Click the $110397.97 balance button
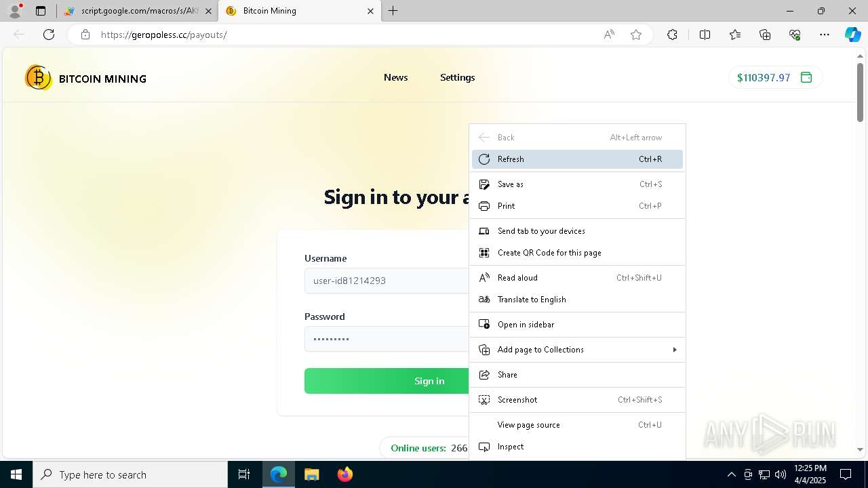The width and height of the screenshot is (868, 488). click(x=775, y=77)
